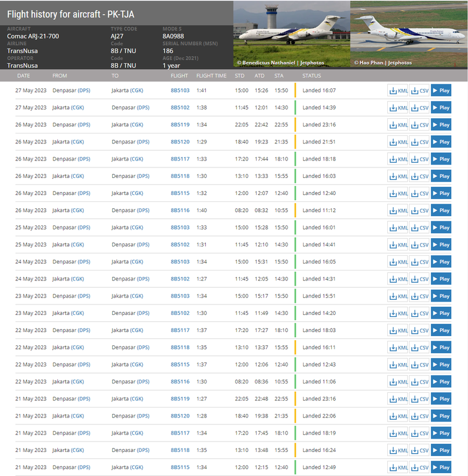Download CSV for flight 8B5102 on 27 May
Screen dimensions: 468x476
[x=419, y=108]
